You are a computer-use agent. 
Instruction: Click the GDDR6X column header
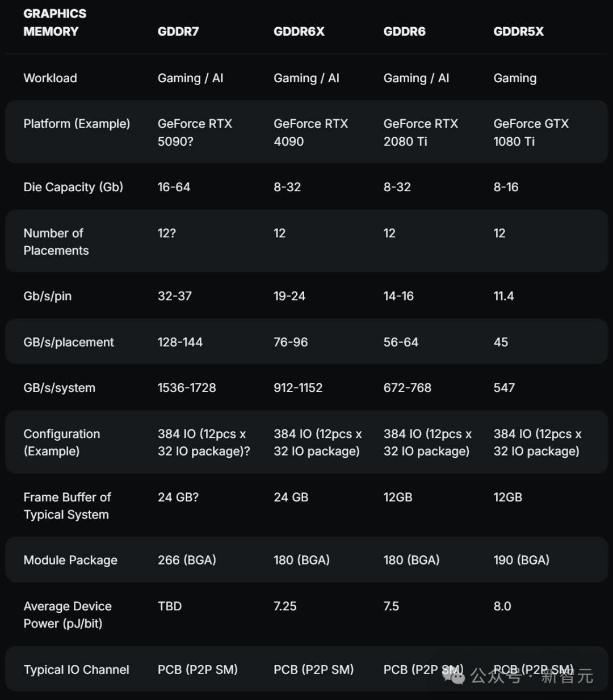pos(299,31)
